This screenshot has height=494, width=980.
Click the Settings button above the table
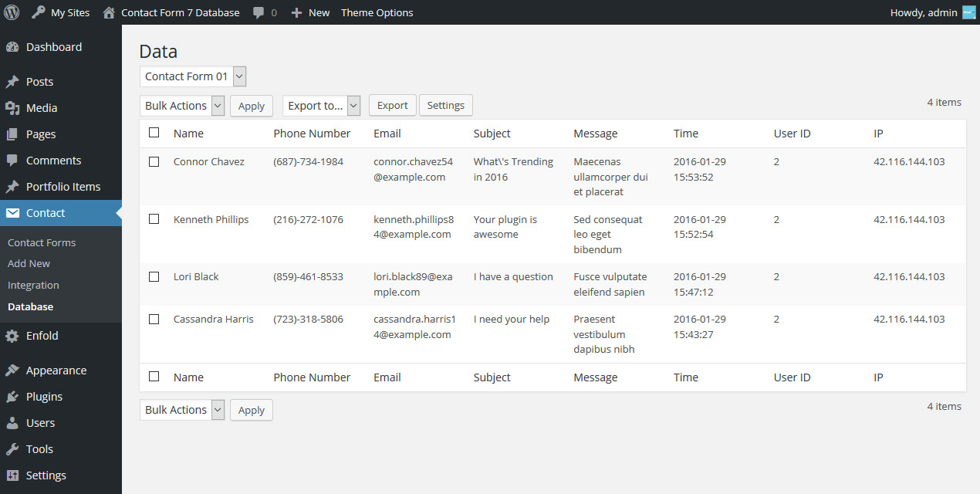pyautogui.click(x=445, y=106)
